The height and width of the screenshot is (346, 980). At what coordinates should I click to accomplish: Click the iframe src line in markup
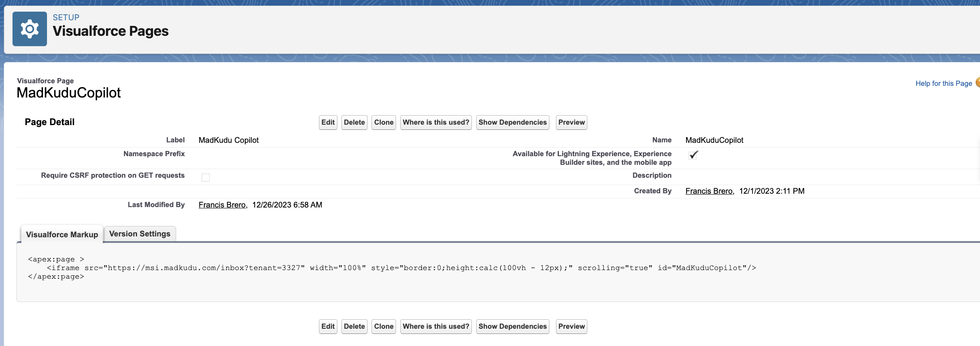click(x=401, y=268)
